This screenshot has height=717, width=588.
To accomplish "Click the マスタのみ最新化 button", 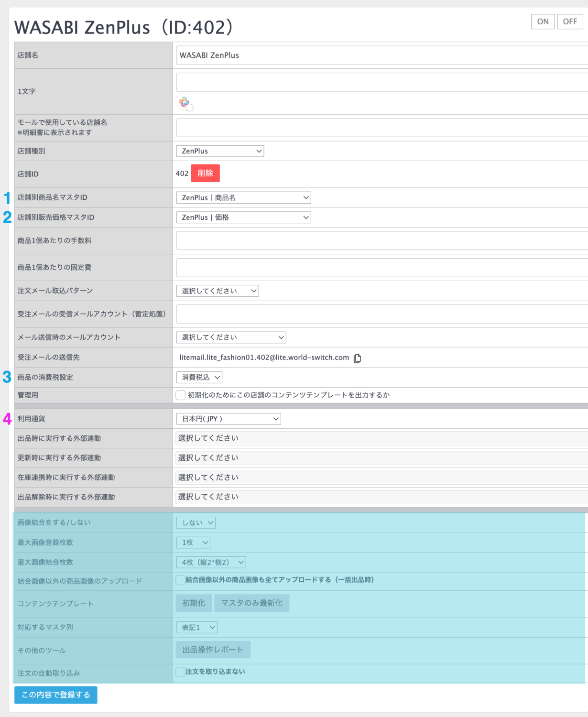I will (x=252, y=603).
